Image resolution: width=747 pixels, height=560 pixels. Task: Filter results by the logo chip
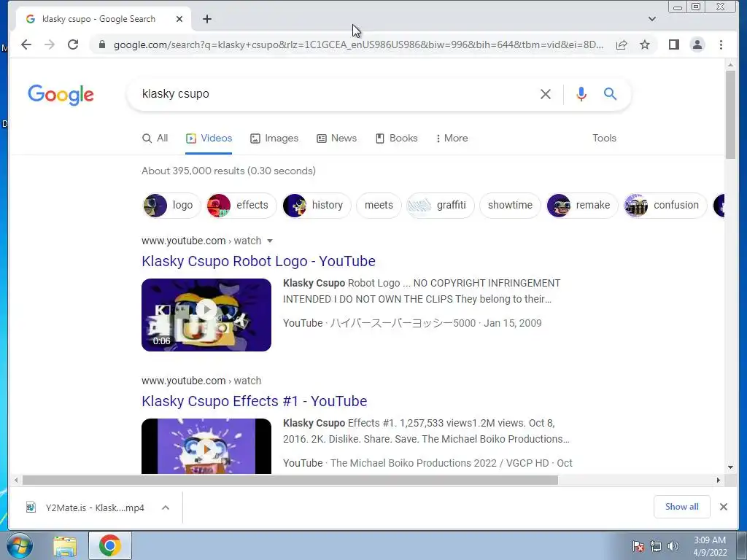click(171, 205)
